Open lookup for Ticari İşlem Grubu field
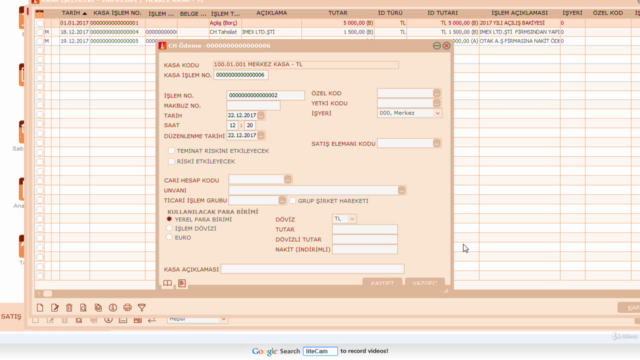640x360 pixels. point(282,200)
